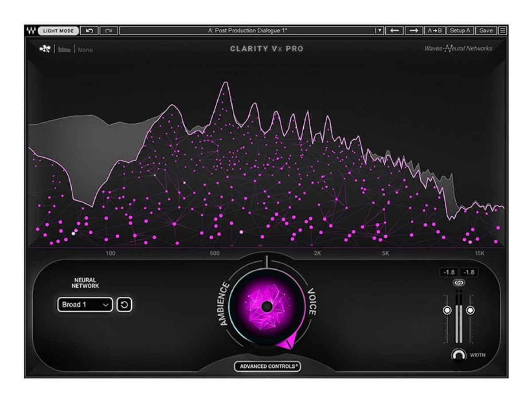Click the Post Production Dialogue 1 preset name
The height and width of the screenshot is (401, 532).
(x=248, y=31)
